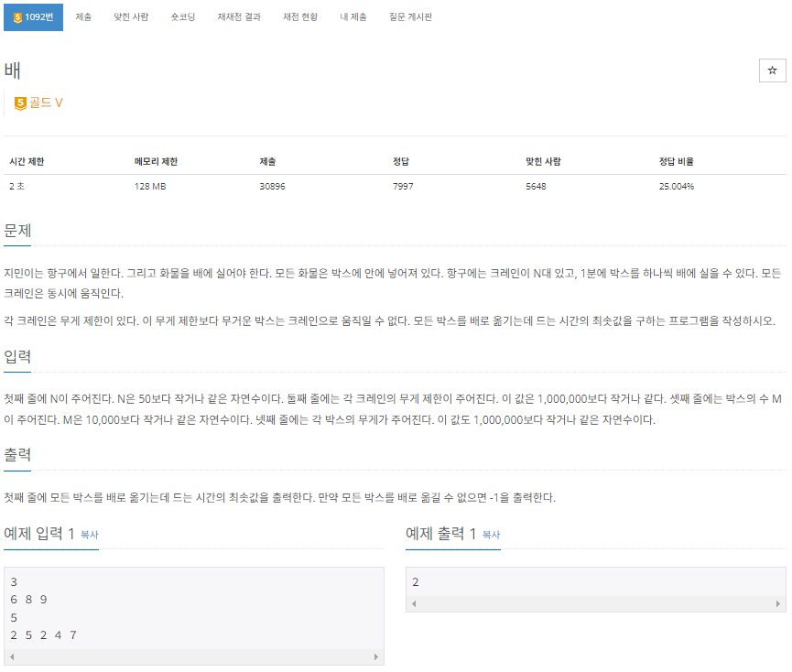The image size is (792, 672).
Task: Click the 5648 solvers value
Action: (536, 186)
